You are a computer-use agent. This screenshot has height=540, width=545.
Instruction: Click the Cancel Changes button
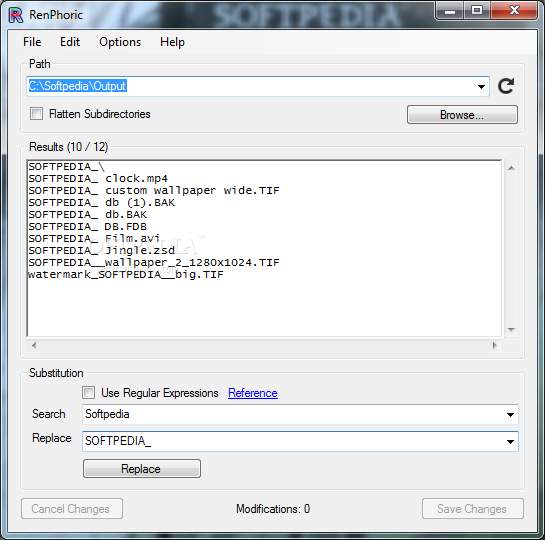click(72, 509)
